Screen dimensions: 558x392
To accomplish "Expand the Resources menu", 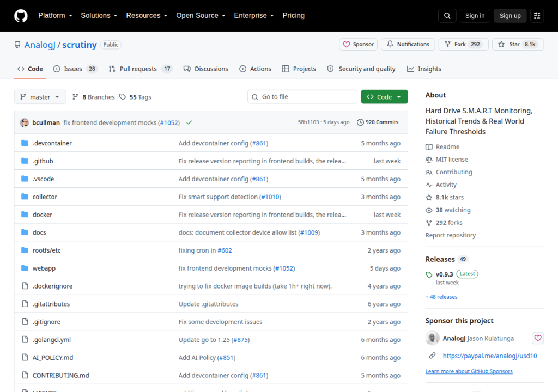I will [x=147, y=16].
